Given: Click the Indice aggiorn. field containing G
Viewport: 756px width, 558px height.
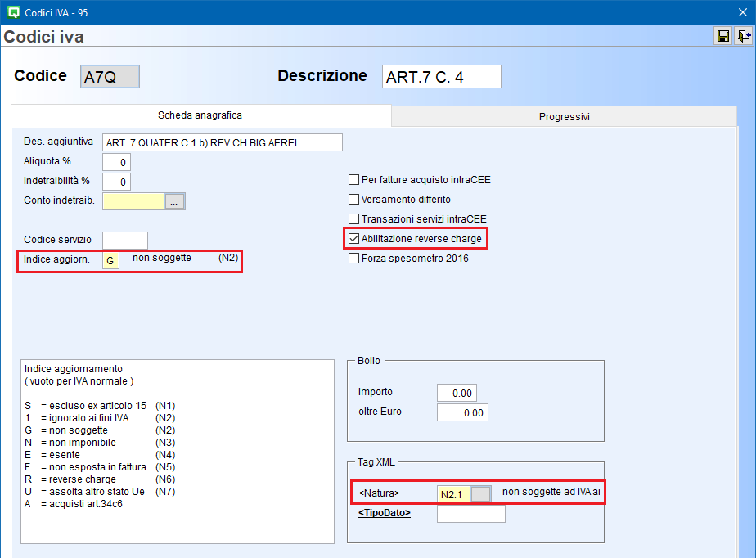Looking at the screenshot, I should (x=110, y=261).
